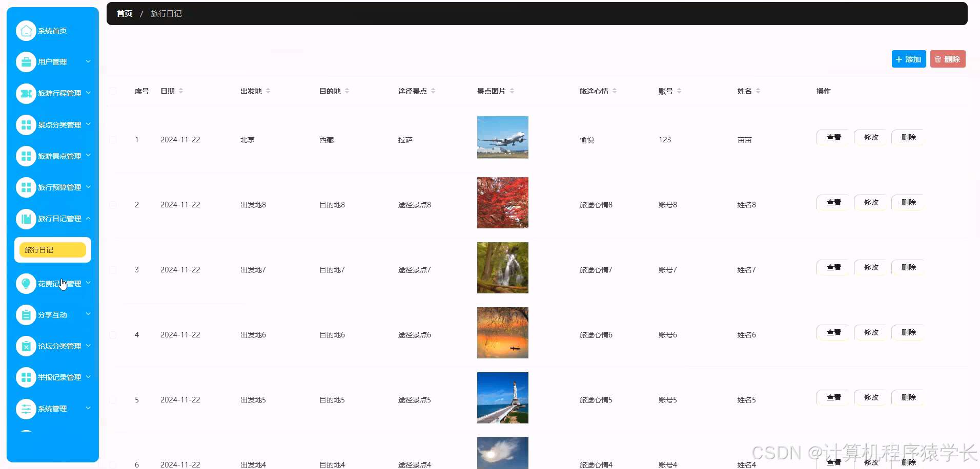Screen dimensions: 980x469
Task: Sort the 日期 column
Action: coord(182,91)
